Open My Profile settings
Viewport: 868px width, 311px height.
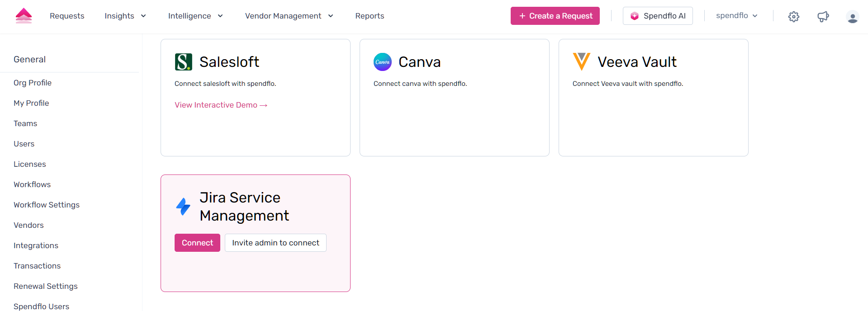click(x=31, y=103)
